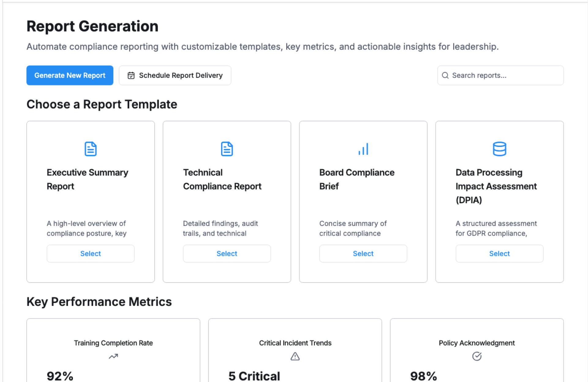Select the Data Processing Impact Assessment template

click(x=499, y=253)
